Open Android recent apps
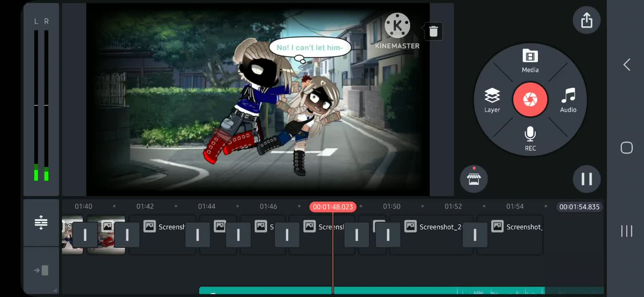 pos(627,231)
